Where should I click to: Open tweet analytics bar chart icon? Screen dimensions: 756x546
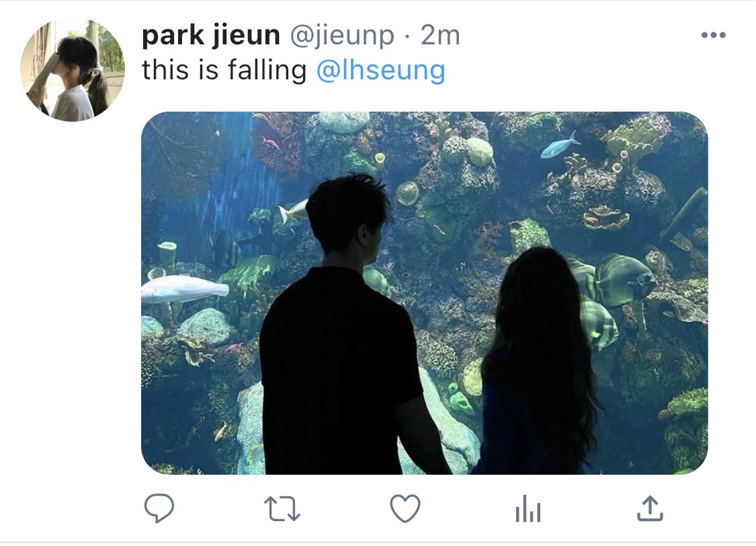pyautogui.click(x=528, y=509)
